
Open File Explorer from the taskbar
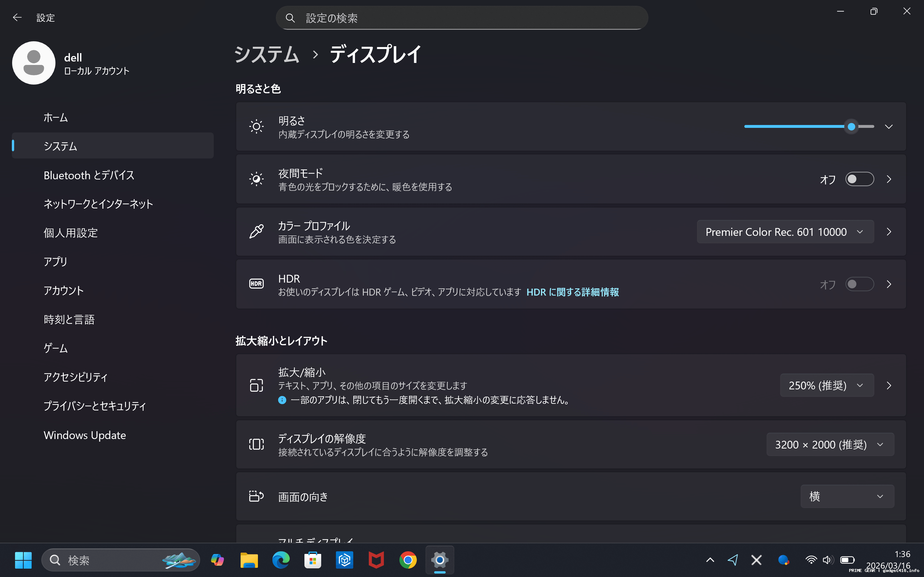249,560
